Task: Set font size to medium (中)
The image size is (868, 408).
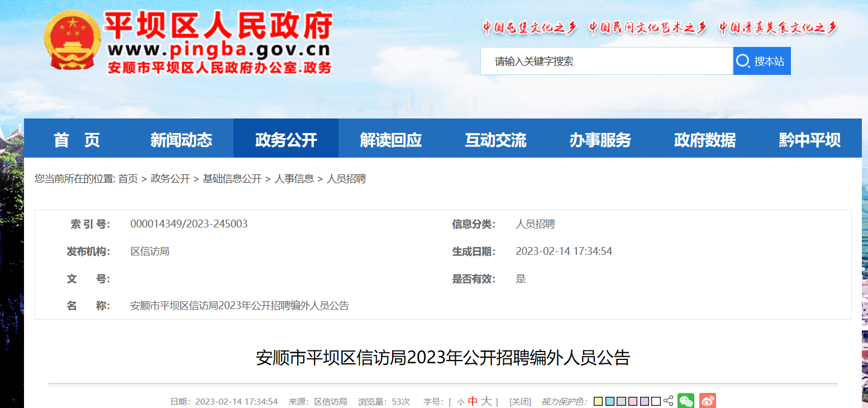Action: [x=473, y=401]
